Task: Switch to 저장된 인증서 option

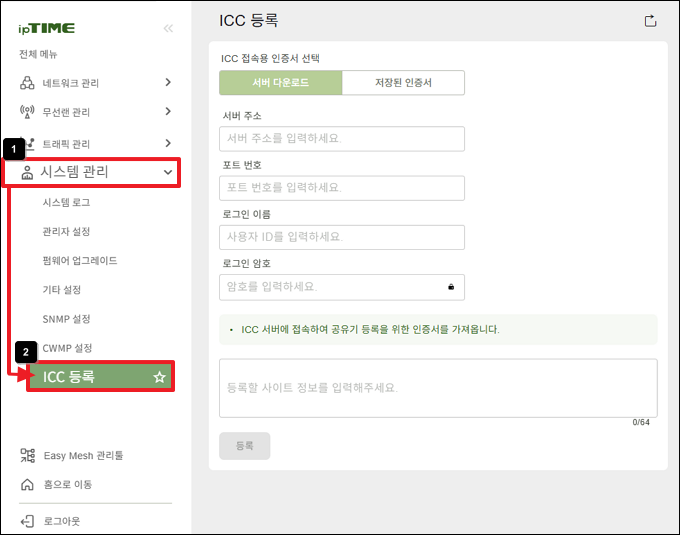Action: point(403,83)
